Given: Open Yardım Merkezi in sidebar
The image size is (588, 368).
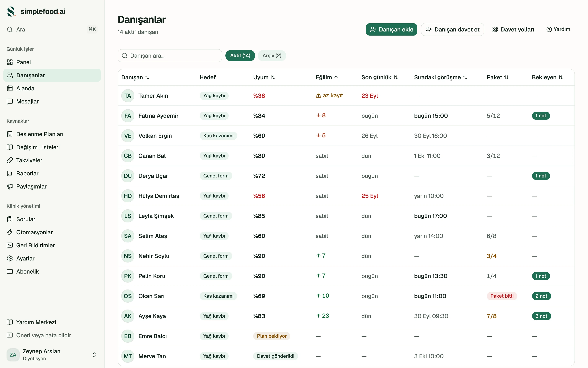Looking at the screenshot, I should 52,322.
